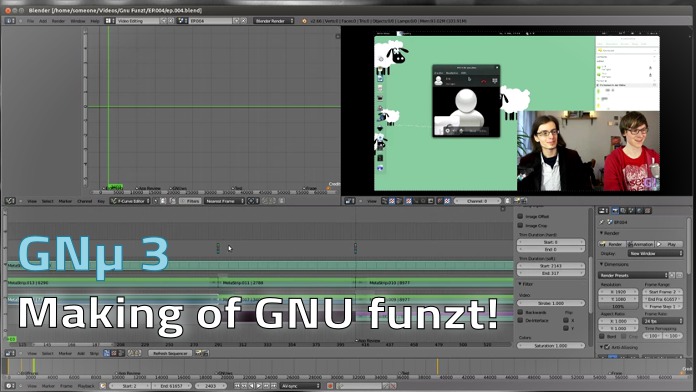
Task: Open the File menu
Action: coord(30,21)
